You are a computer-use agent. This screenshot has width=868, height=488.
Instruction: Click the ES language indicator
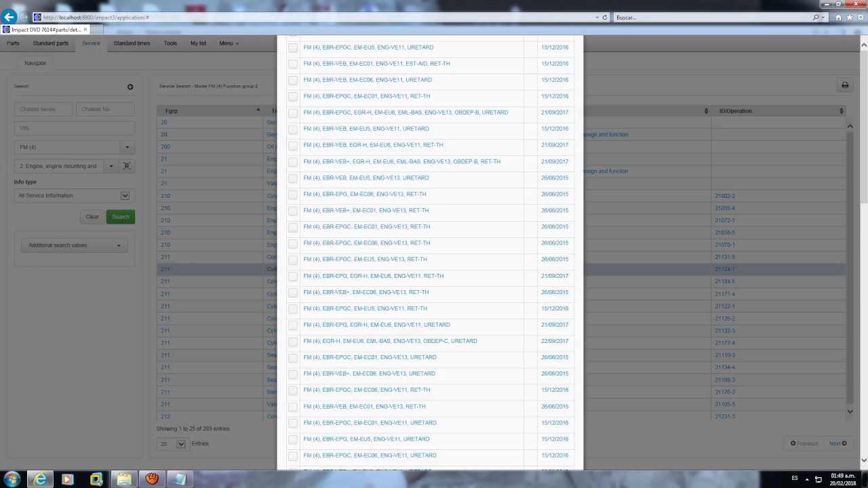pos(795,479)
